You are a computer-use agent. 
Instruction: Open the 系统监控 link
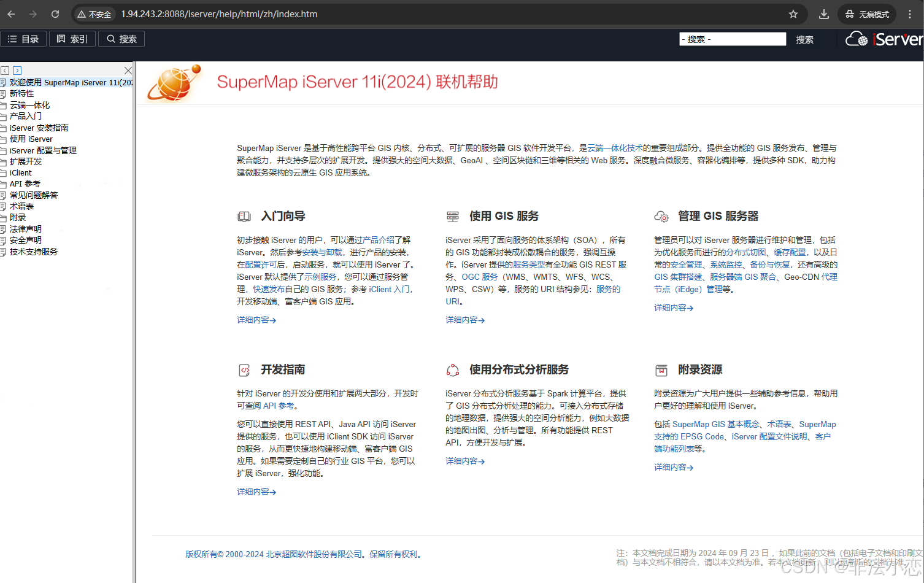726,264
